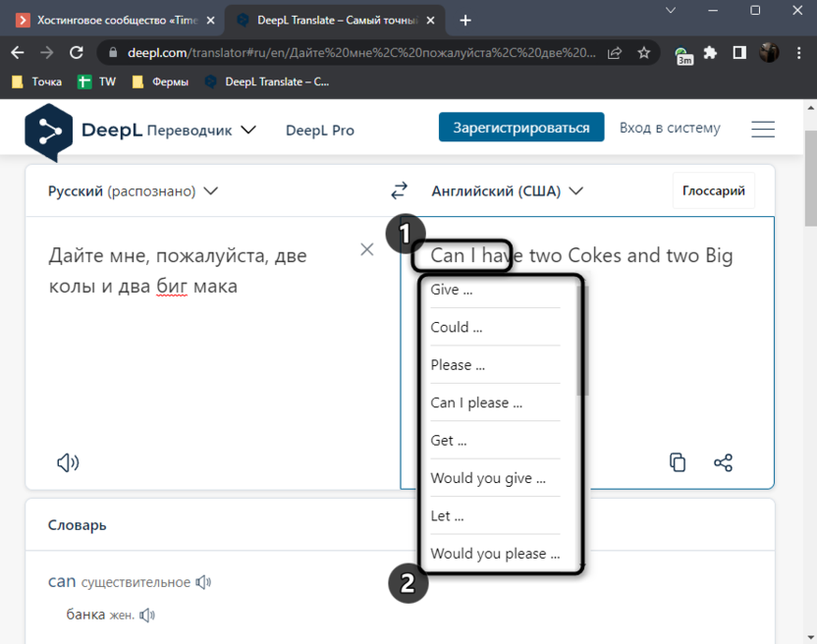The width and height of the screenshot is (817, 644).
Task: Play audio of the source text
Action: 68,462
